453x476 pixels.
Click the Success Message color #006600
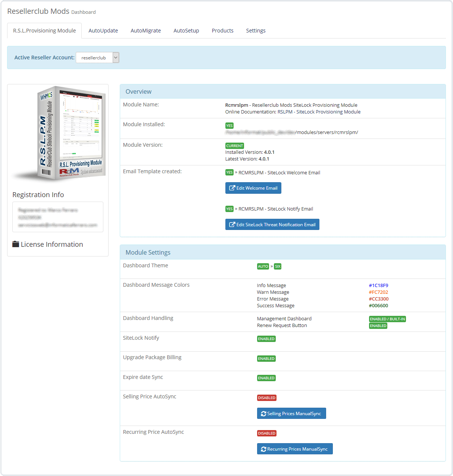378,306
